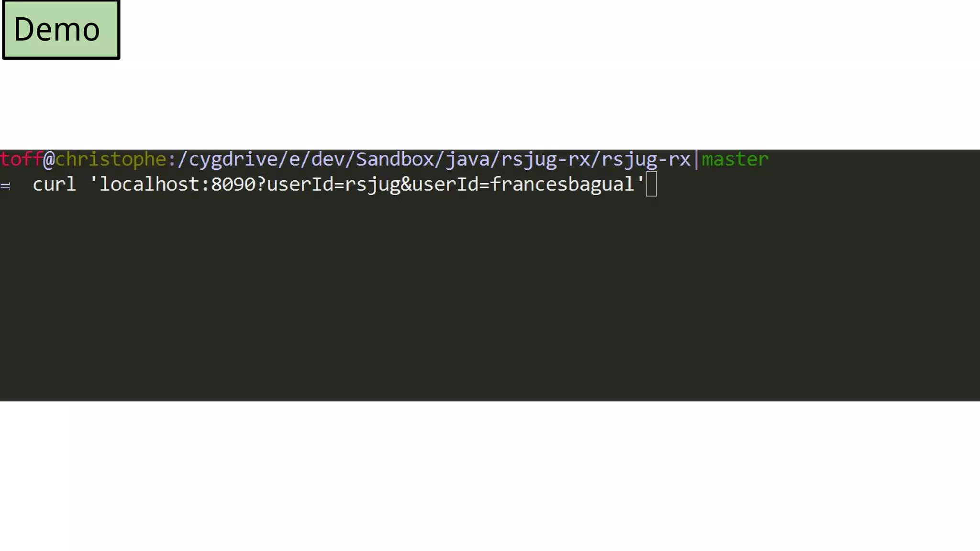The width and height of the screenshot is (980, 551).
Task: Click the final 'rsjug-rx' path segment
Action: click(646, 160)
